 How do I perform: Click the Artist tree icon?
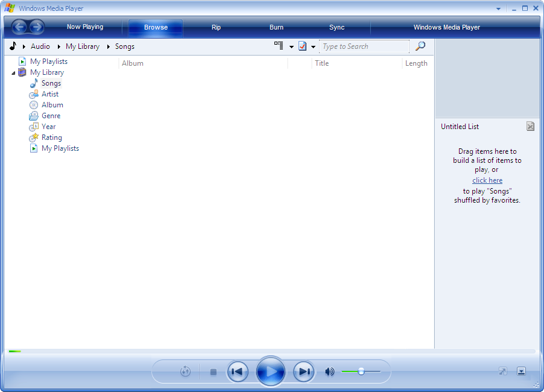tap(34, 94)
